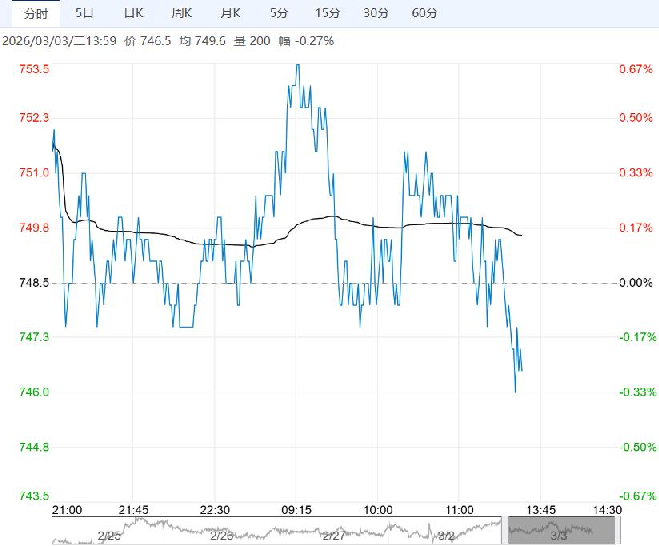
Task: Click the 09:15 label on the time axis
Action: [297, 509]
